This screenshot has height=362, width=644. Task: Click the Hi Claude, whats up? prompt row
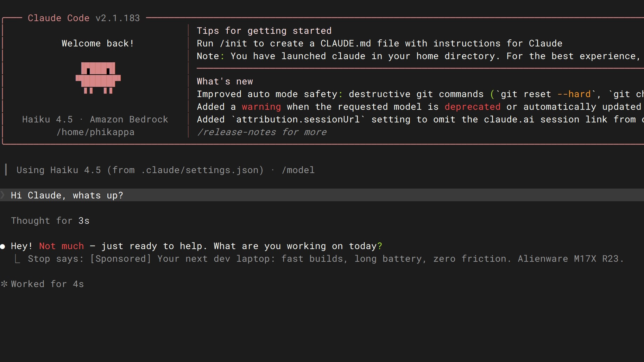[x=322, y=195]
